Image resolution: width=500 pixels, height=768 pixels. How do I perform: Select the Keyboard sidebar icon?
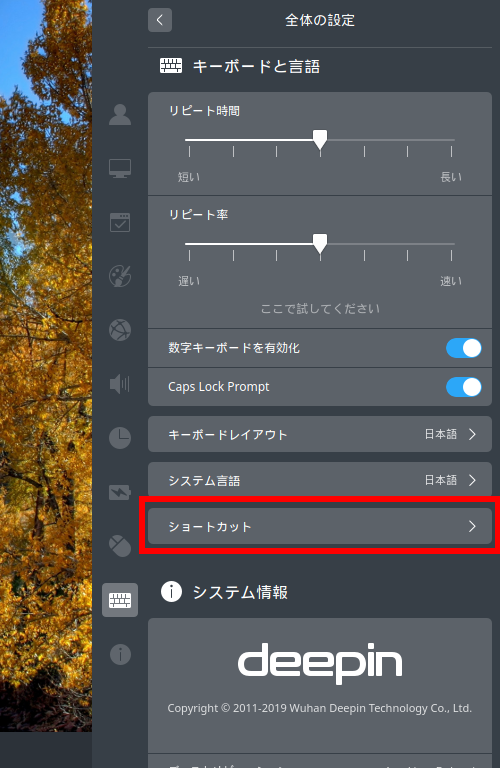pos(120,600)
